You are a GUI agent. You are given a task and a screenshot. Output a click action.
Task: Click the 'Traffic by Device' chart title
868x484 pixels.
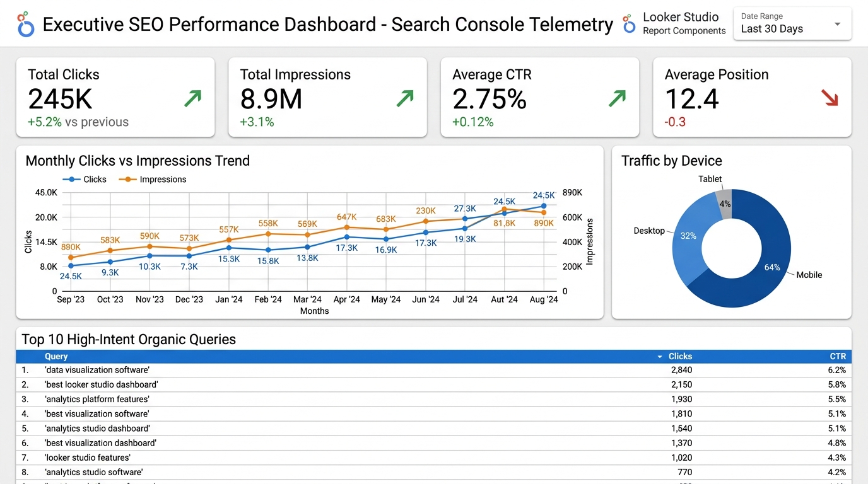click(671, 161)
